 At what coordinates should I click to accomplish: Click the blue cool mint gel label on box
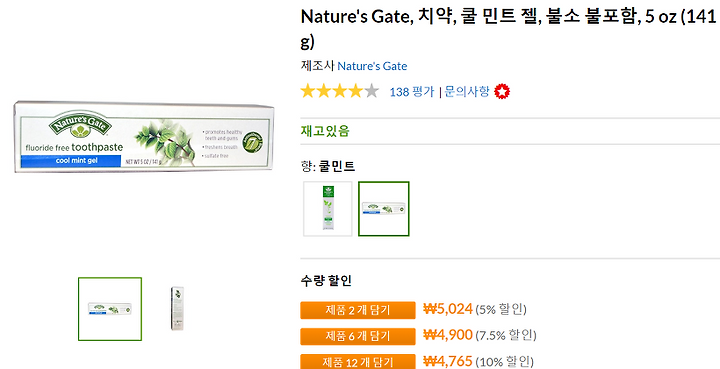point(69,161)
